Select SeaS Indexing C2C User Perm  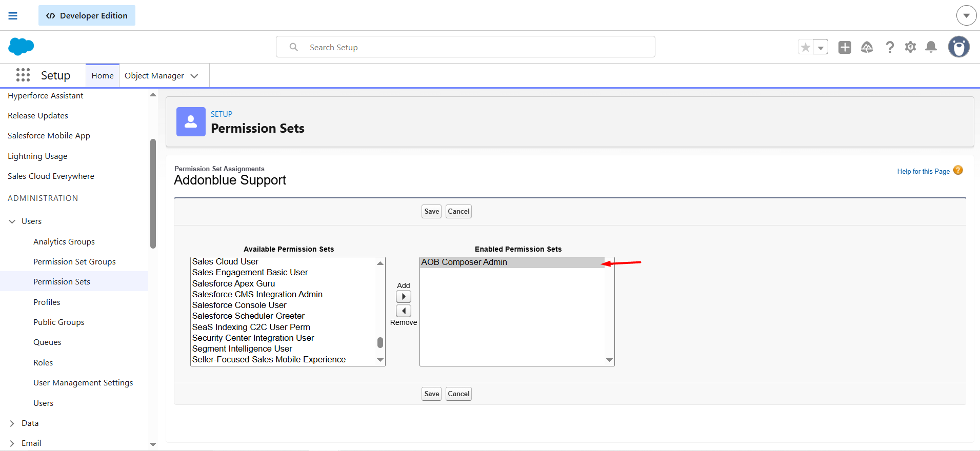(x=283, y=327)
